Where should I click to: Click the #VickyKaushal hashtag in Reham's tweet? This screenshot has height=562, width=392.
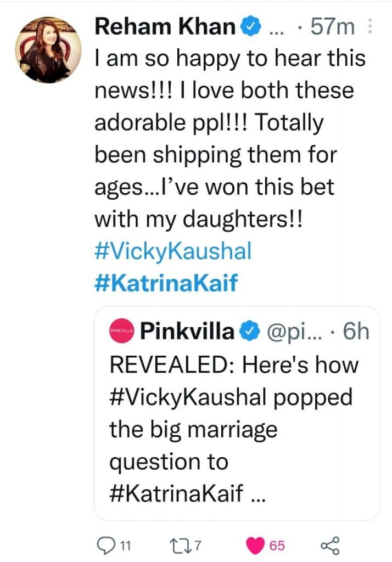pyautogui.click(x=173, y=252)
